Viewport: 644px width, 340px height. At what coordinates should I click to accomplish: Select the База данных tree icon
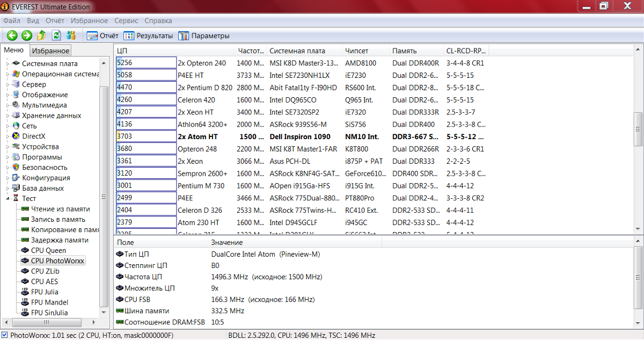click(x=16, y=188)
